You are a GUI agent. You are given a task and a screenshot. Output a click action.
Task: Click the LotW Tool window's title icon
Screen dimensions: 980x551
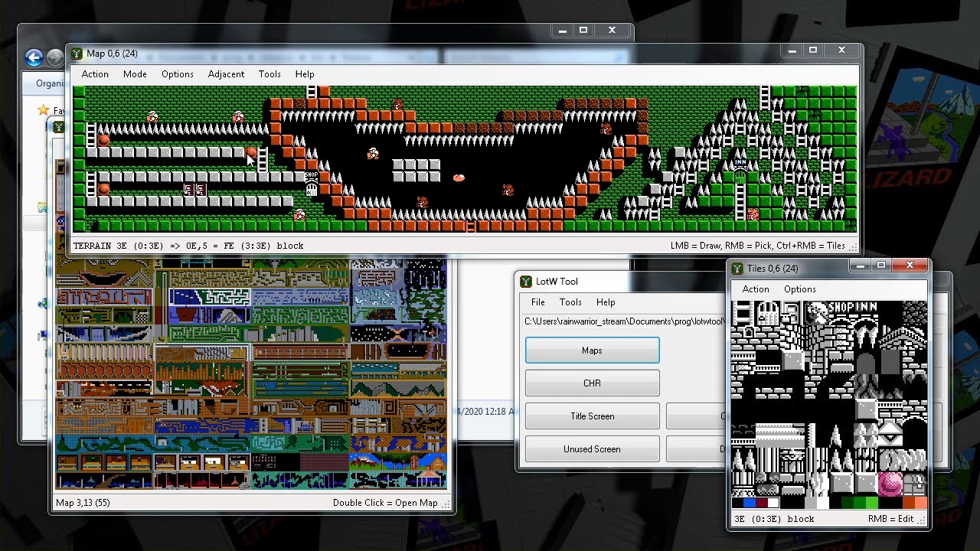(x=526, y=282)
